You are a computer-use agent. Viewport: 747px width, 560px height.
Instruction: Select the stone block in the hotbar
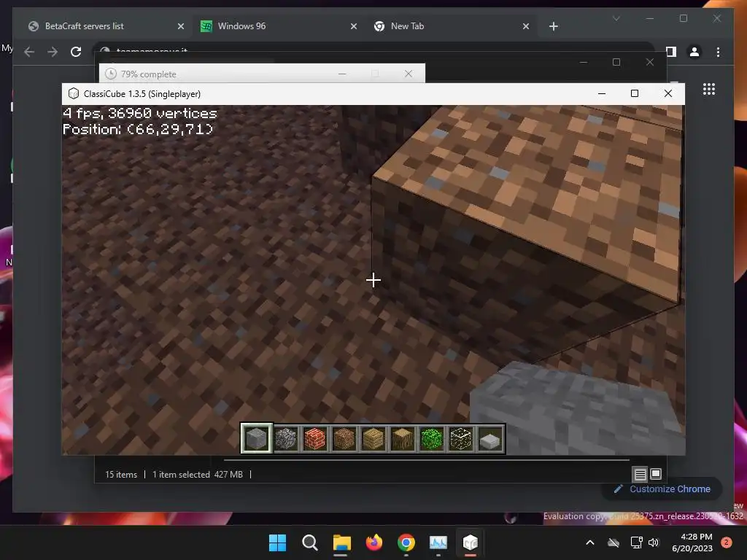coord(256,438)
